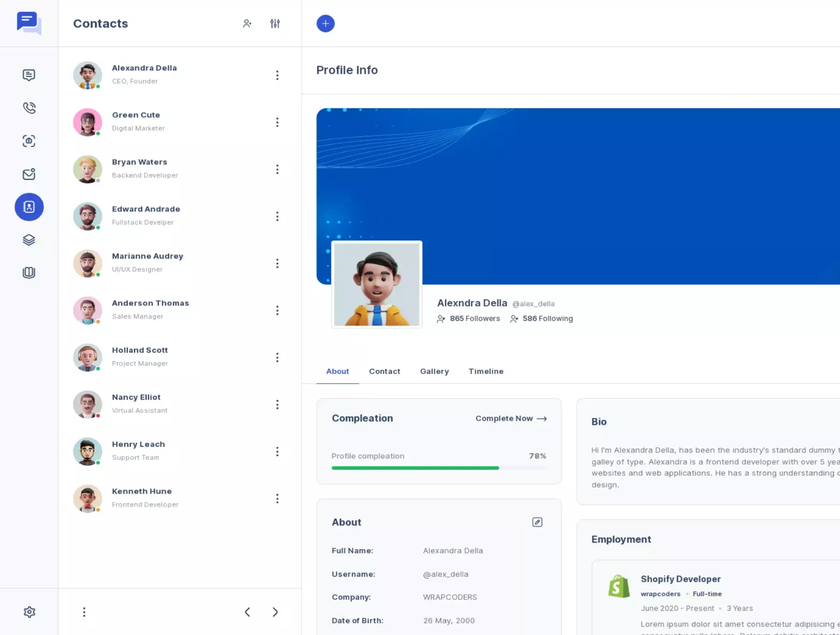Select contact name Anderson Thomas
Image resolution: width=840 pixels, height=635 pixels.
(150, 303)
